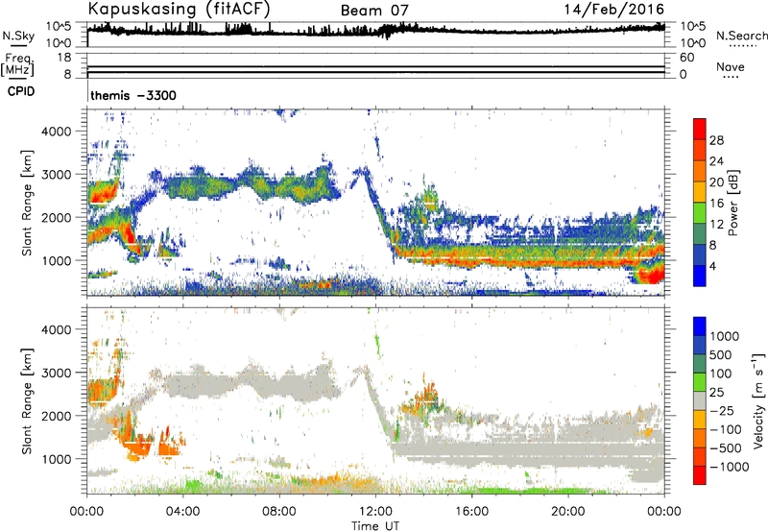Select the Nave legend label

[x=731, y=66]
